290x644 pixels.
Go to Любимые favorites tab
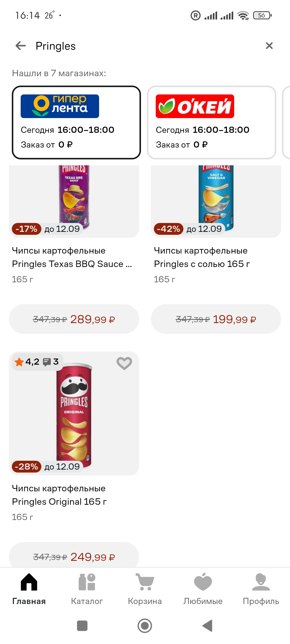203,589
